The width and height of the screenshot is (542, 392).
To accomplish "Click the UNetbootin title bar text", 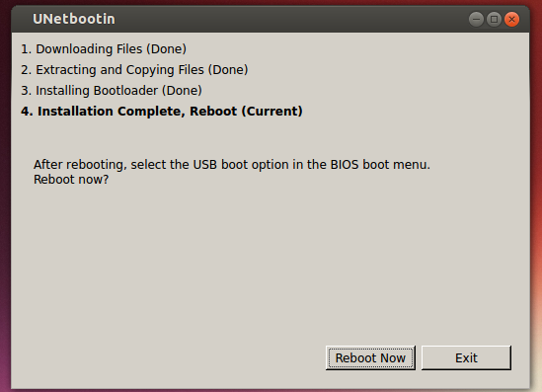I will coord(74,19).
